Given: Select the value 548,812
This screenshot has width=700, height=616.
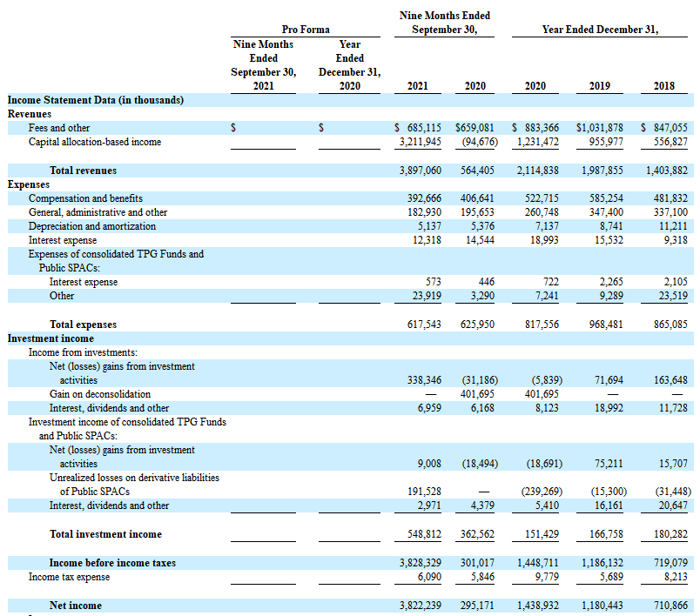Looking at the screenshot, I should pyautogui.click(x=424, y=534).
